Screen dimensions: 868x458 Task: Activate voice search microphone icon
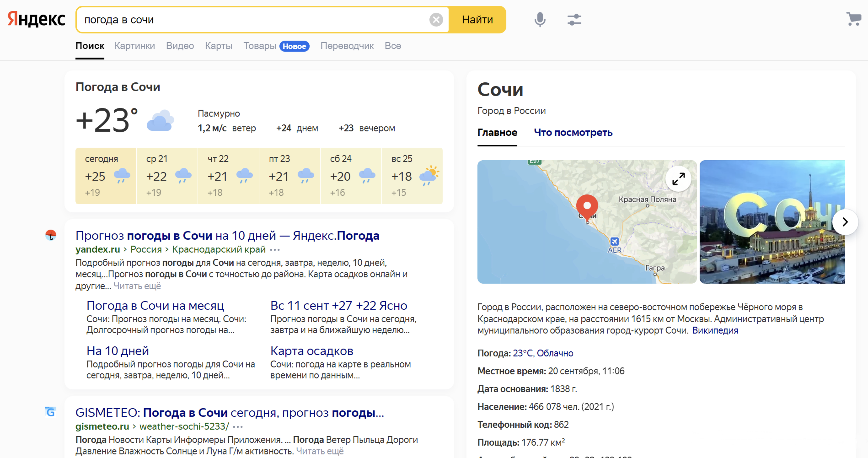[x=540, y=19]
